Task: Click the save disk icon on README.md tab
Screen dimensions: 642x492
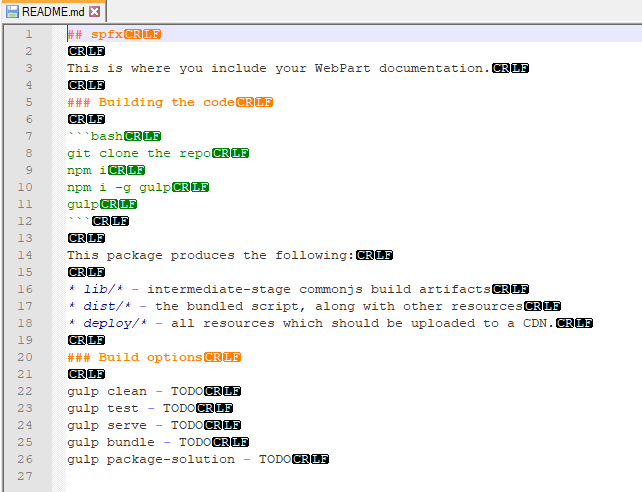Action: tap(12, 11)
